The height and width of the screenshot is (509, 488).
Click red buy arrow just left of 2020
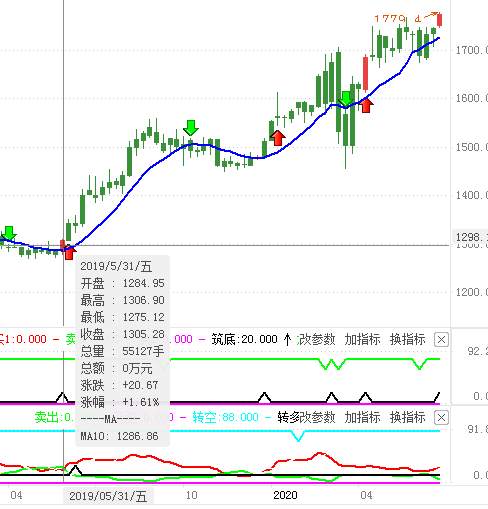pos(278,138)
